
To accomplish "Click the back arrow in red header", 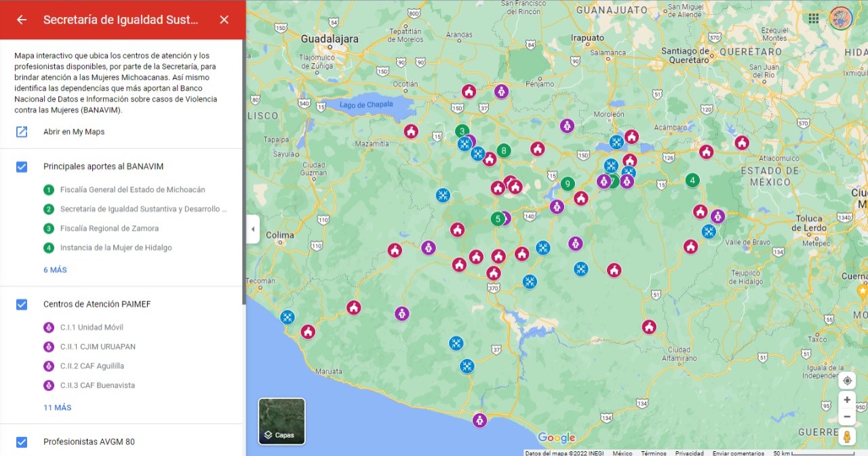I will (22, 20).
